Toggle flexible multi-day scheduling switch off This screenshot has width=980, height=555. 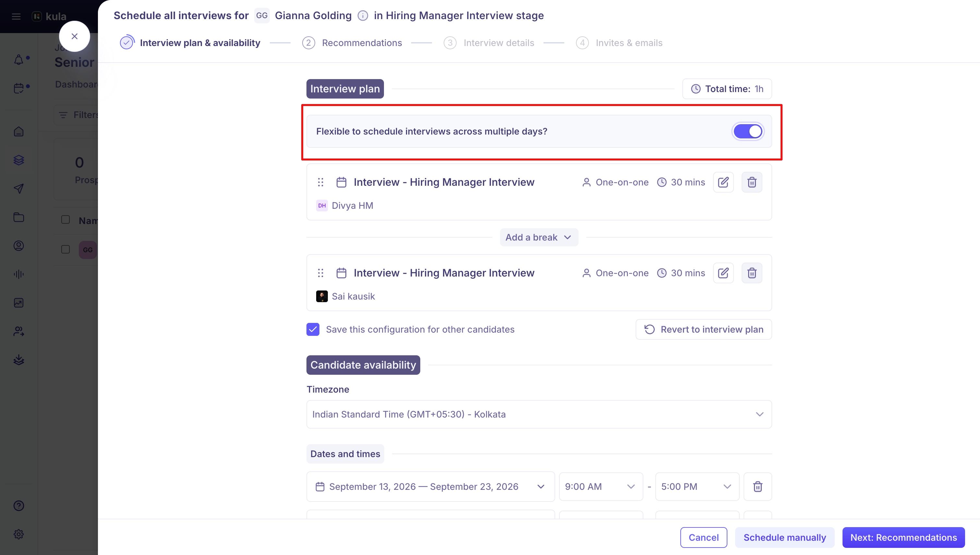click(748, 132)
